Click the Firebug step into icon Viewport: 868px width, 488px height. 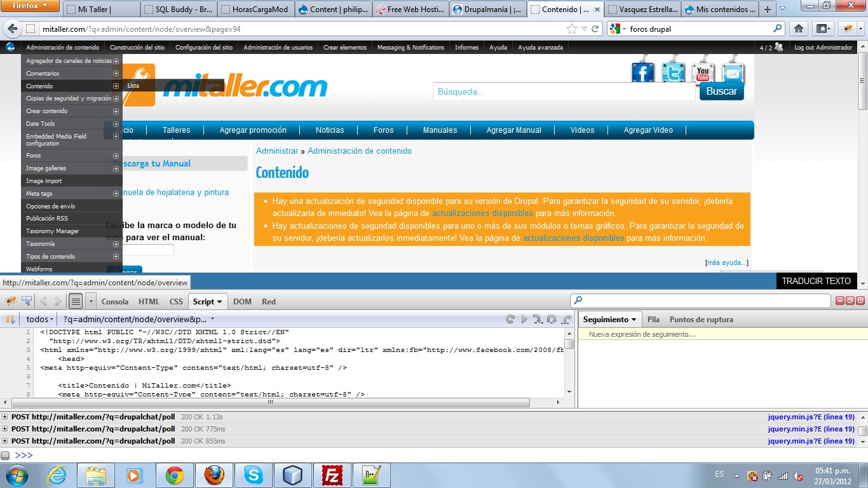coord(538,319)
